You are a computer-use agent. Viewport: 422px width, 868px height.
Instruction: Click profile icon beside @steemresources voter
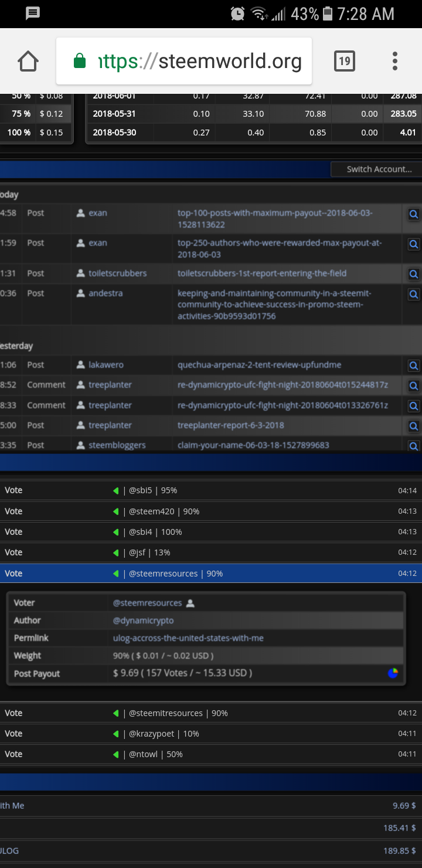190,603
